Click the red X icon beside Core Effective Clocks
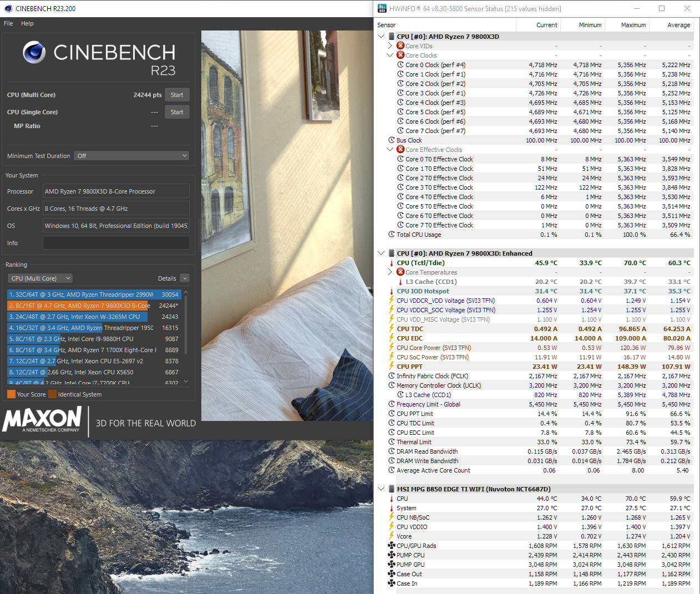The image size is (700, 594). 400,150
